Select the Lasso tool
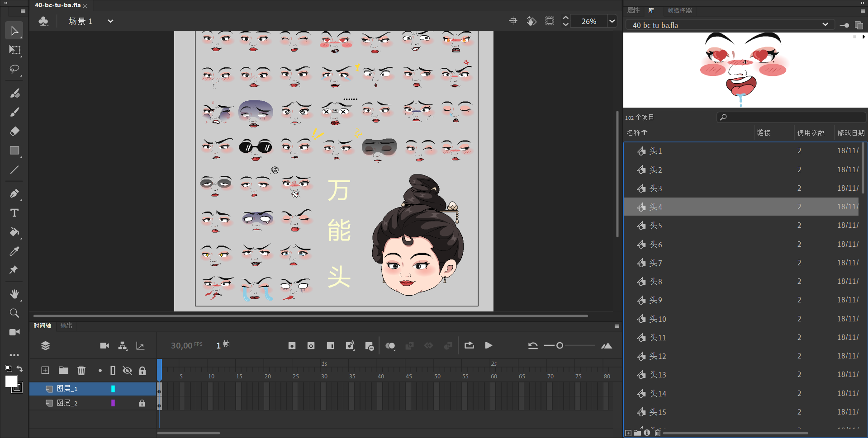868x438 pixels. tap(14, 69)
